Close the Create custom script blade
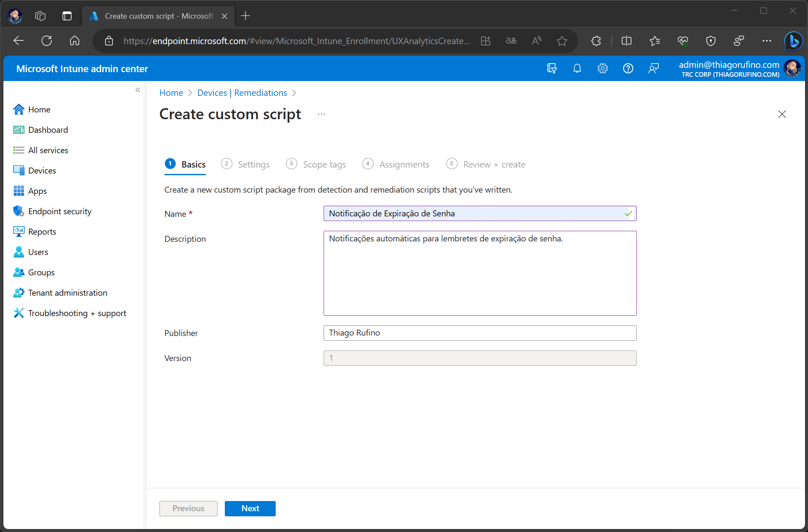Screen dimensions: 808x532 pyautogui.click(x=782, y=114)
